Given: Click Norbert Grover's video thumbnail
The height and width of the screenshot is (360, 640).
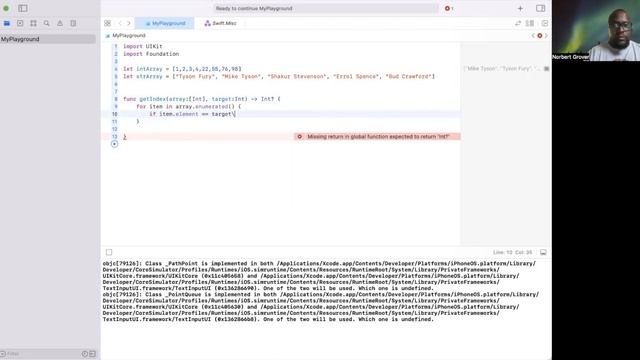Looking at the screenshot, I should coord(596,31).
